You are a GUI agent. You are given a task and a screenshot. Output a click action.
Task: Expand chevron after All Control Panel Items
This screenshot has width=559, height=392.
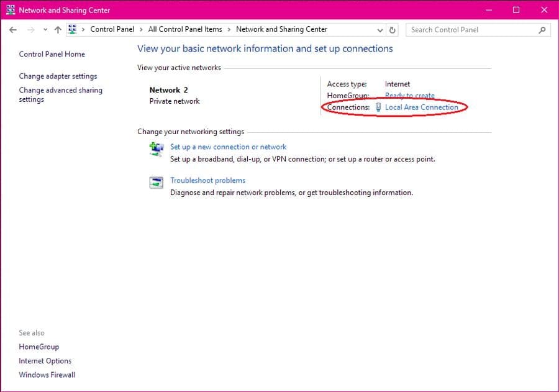(x=229, y=30)
